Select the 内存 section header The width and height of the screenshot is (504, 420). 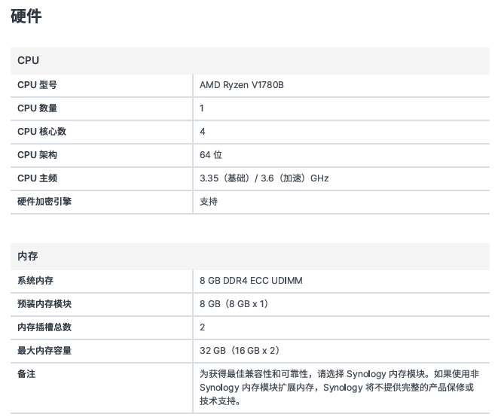28,257
